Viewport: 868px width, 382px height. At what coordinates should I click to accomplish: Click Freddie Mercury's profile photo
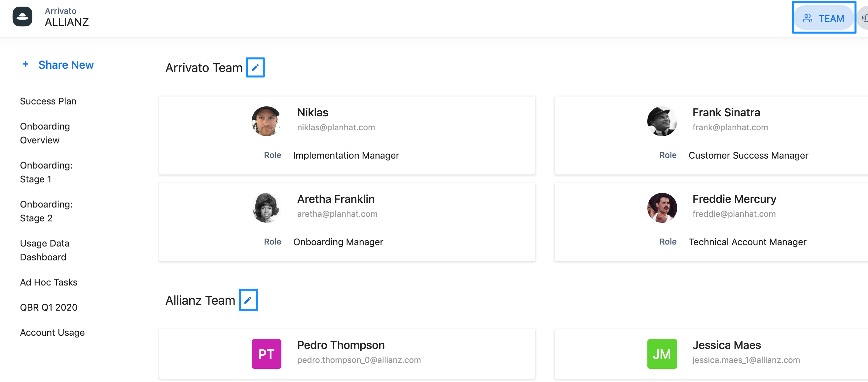pos(662,208)
